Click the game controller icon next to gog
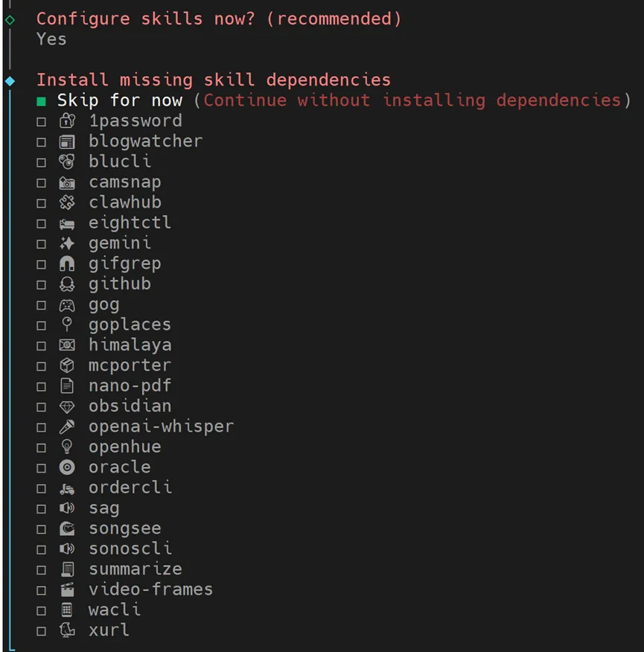The width and height of the screenshot is (644, 652). click(67, 304)
